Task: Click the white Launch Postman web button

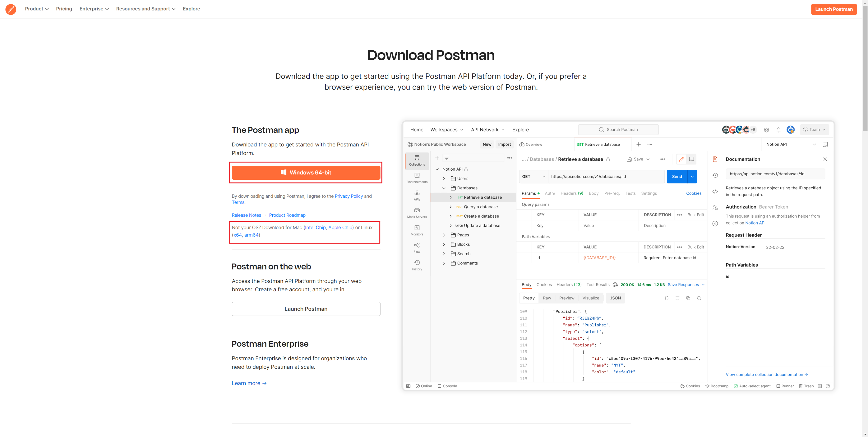Action: 306,309
